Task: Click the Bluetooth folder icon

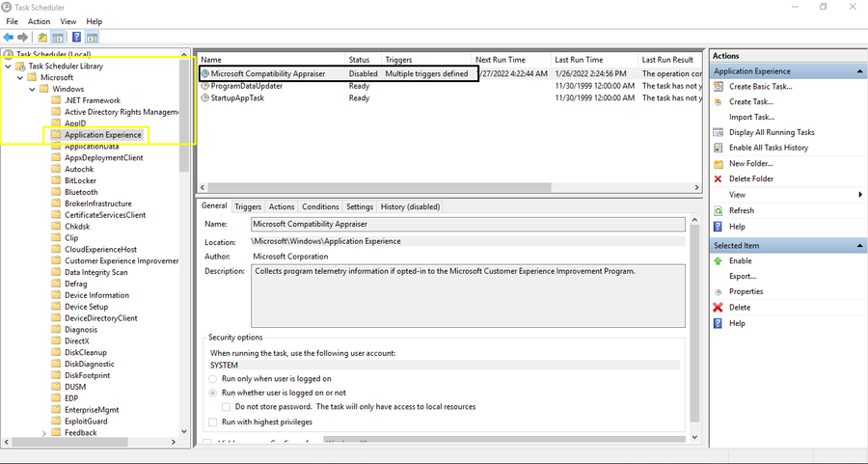Action: [55, 192]
